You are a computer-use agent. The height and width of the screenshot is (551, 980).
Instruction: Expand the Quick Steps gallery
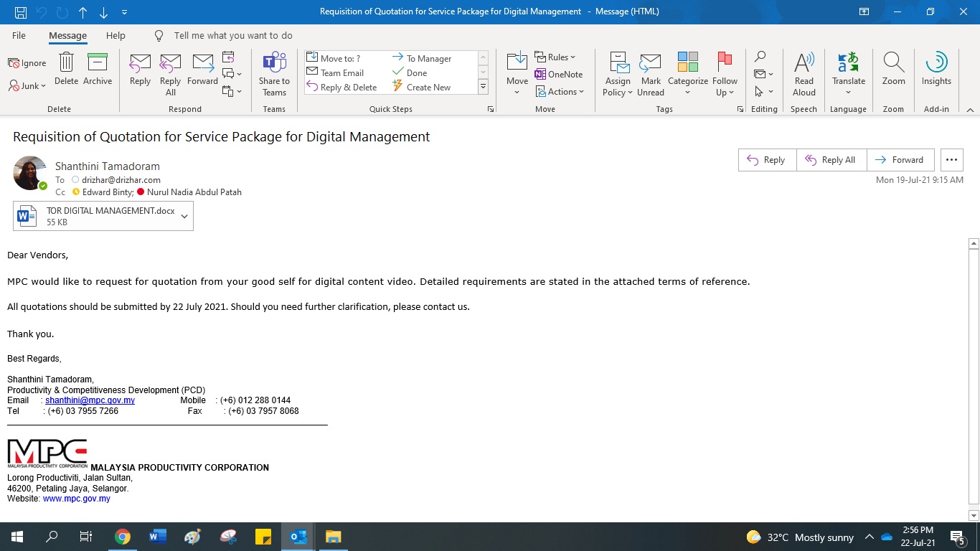tap(483, 87)
